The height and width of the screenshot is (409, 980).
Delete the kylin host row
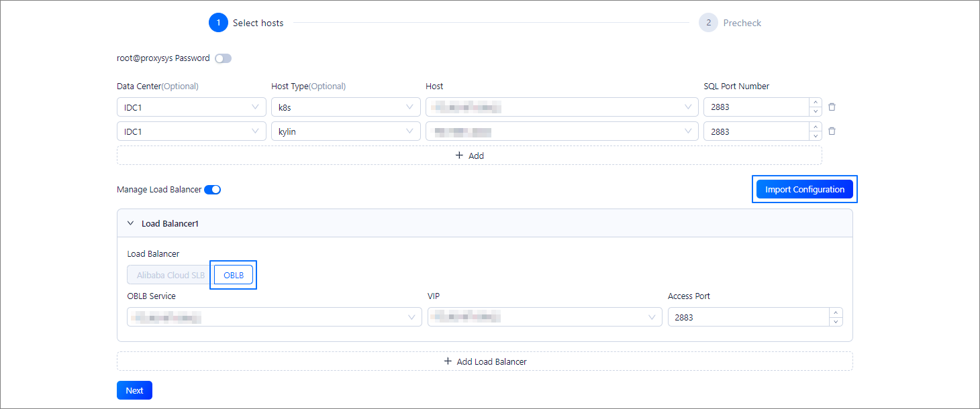click(832, 131)
